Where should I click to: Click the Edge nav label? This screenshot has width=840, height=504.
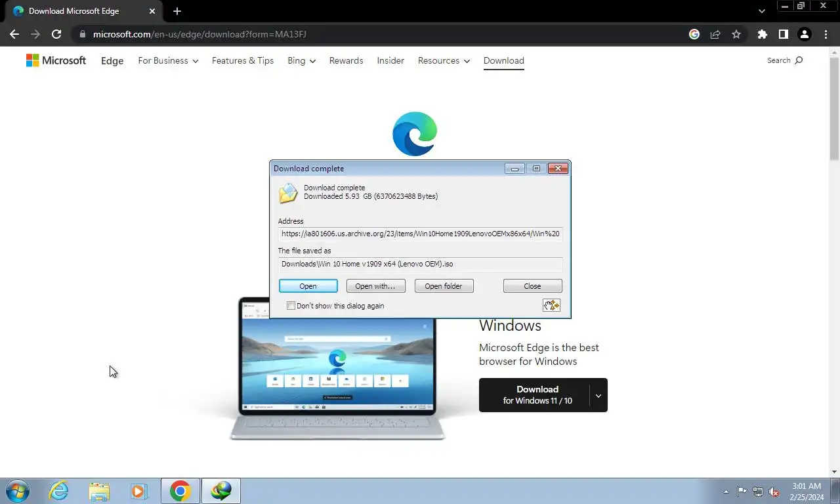(112, 60)
